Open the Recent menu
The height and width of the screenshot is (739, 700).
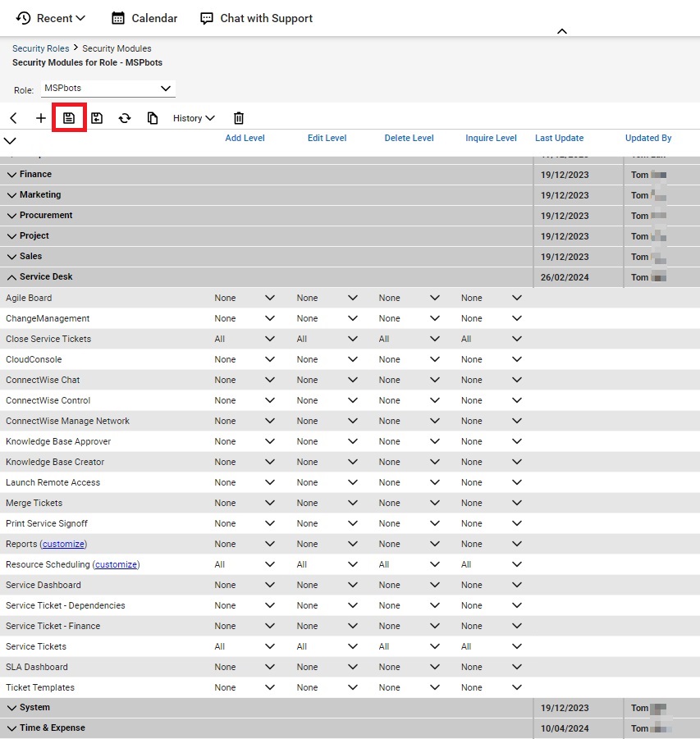(51, 18)
